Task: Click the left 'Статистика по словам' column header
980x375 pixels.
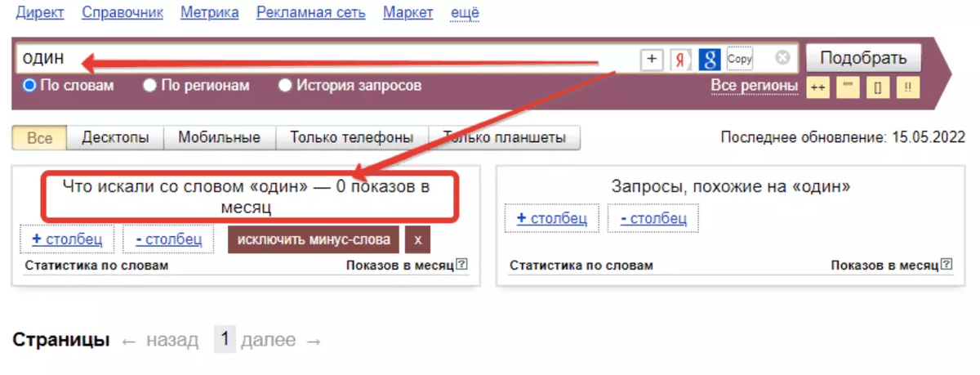Action: (96, 266)
